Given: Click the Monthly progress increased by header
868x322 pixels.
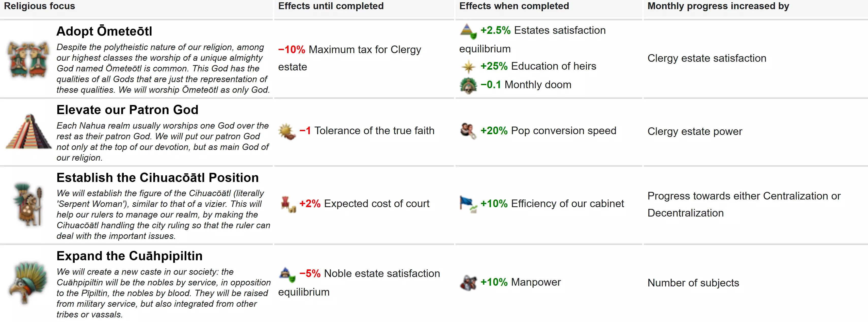Looking at the screenshot, I should coord(718,6).
